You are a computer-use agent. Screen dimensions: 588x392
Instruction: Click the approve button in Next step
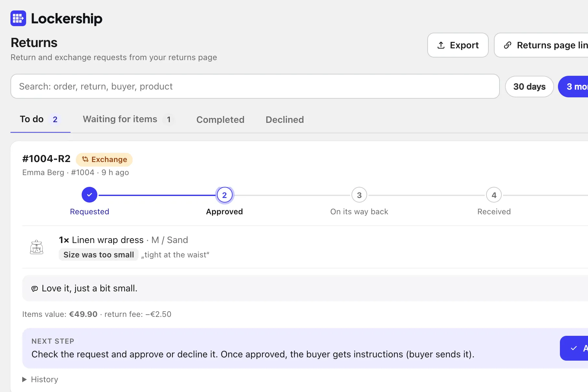574,348
